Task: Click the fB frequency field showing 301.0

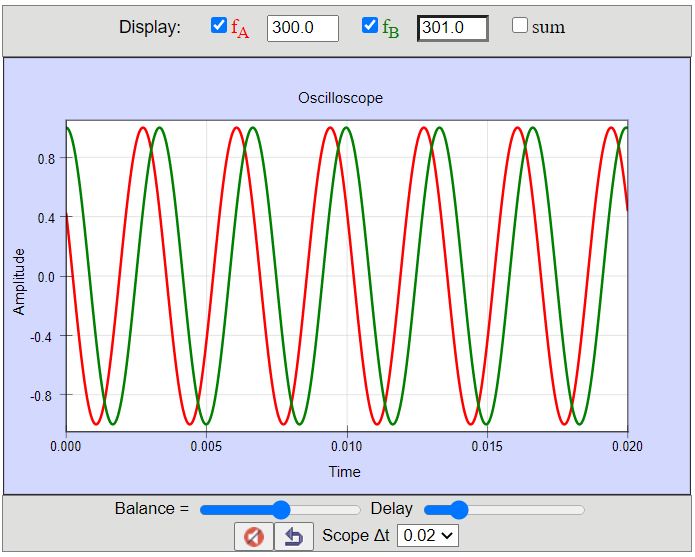Action: 453,28
